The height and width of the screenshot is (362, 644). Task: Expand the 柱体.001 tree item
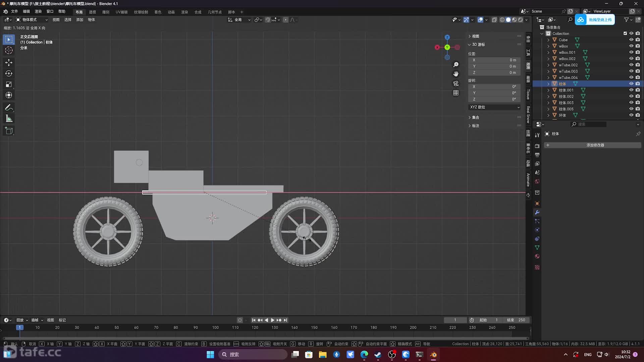548,90
